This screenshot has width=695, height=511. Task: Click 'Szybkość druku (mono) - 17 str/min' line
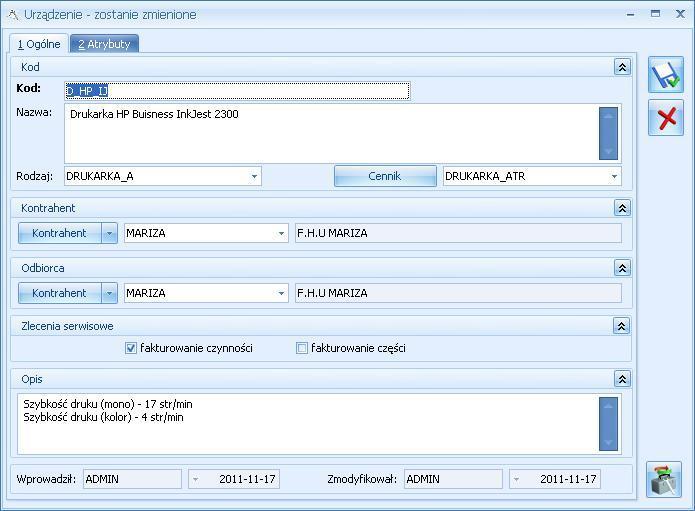[108, 404]
